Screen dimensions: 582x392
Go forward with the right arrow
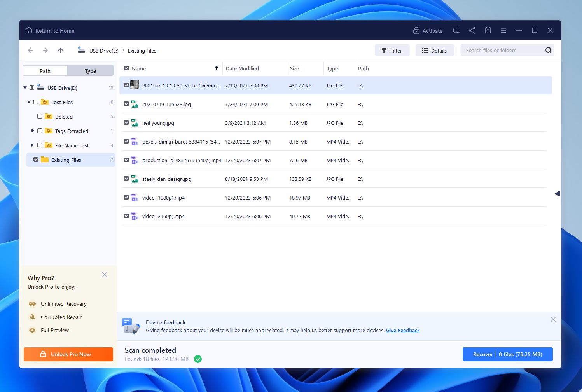(45, 50)
